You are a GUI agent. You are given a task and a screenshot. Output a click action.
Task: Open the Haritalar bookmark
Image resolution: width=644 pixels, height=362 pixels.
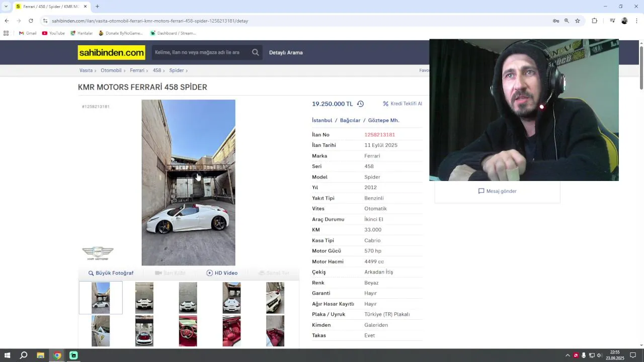(x=82, y=33)
